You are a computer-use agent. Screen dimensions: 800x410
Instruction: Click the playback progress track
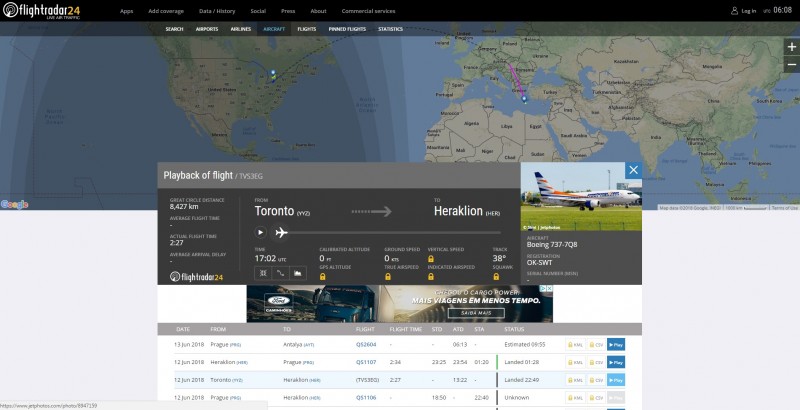point(394,233)
